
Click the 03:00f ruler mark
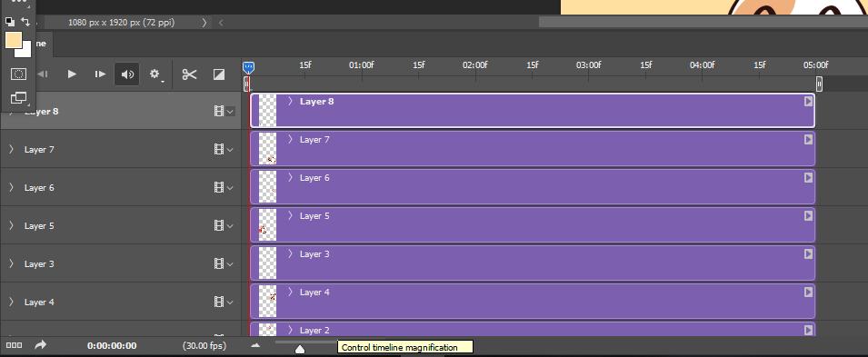588,64
